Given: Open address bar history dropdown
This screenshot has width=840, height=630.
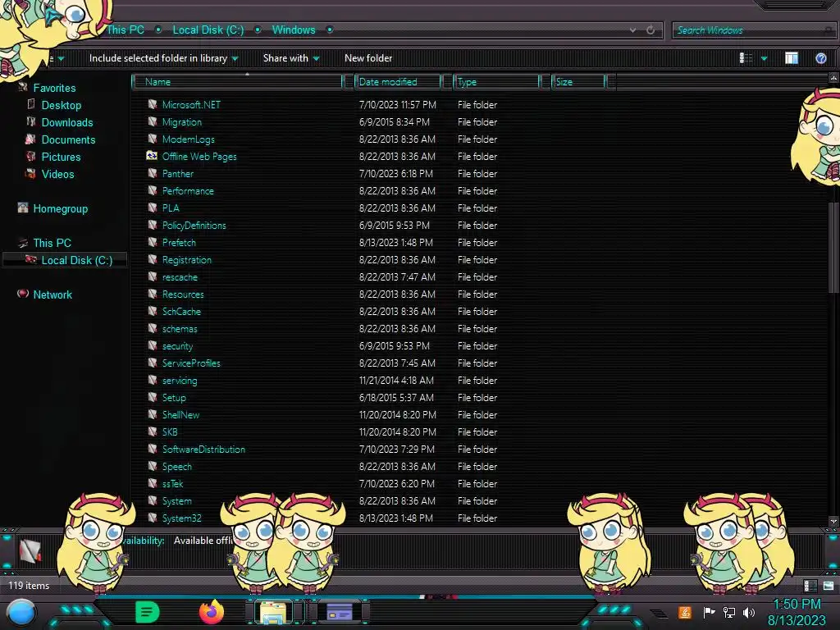Looking at the screenshot, I should pyautogui.click(x=632, y=30).
